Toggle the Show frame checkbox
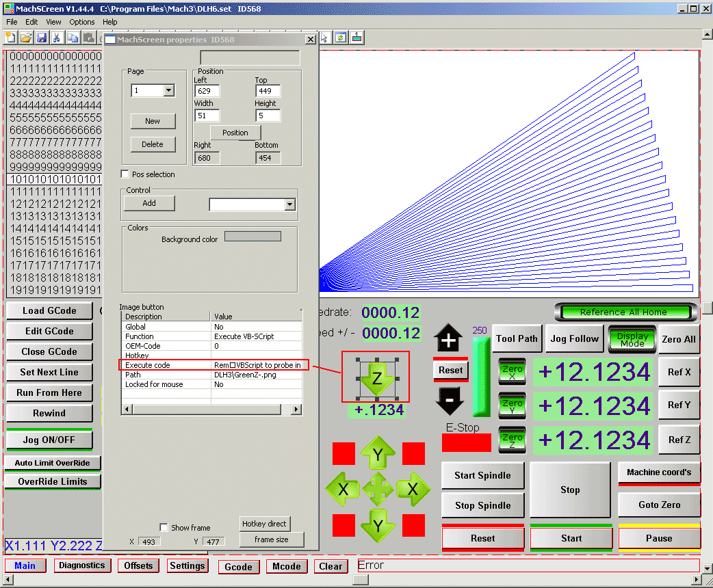 tap(164, 527)
